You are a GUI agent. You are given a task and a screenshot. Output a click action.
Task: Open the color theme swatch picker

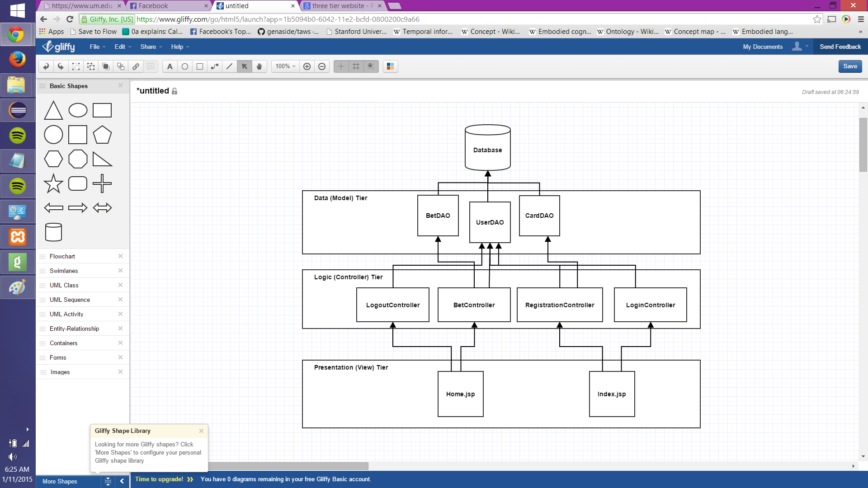click(x=390, y=66)
